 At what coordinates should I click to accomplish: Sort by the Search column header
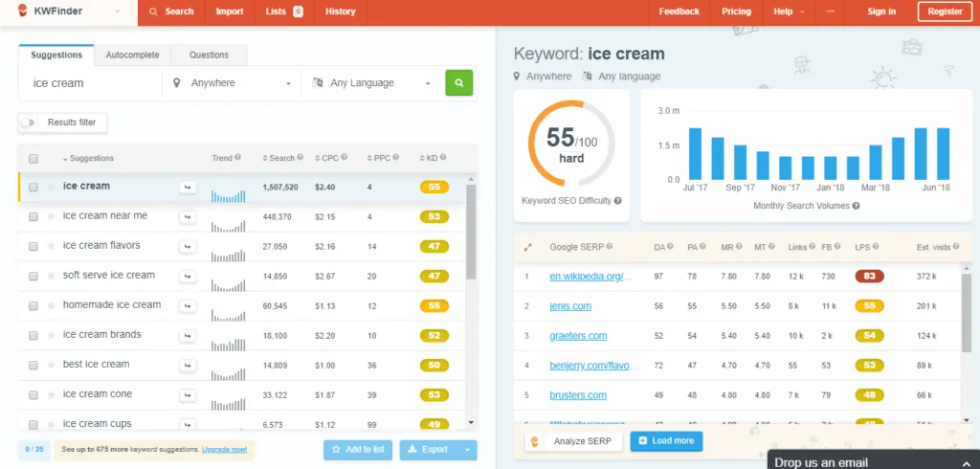(278, 158)
